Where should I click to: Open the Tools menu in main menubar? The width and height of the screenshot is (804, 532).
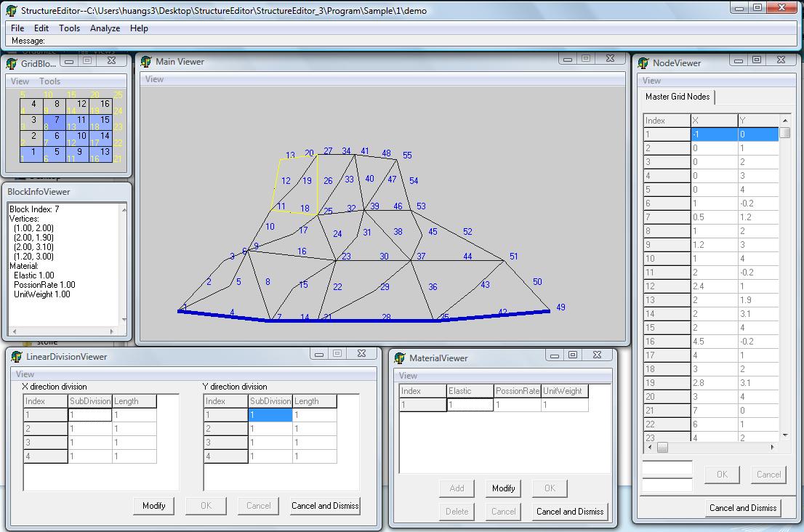click(x=69, y=28)
